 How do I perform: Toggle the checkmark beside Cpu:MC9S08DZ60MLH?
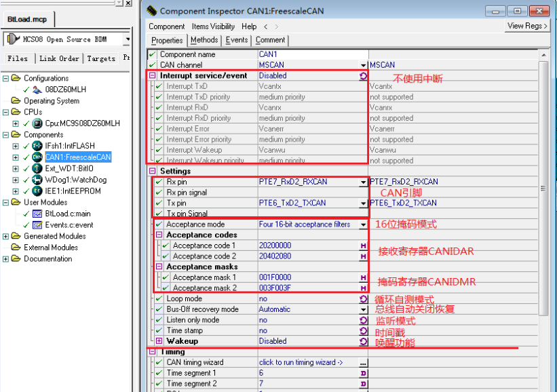(26, 123)
